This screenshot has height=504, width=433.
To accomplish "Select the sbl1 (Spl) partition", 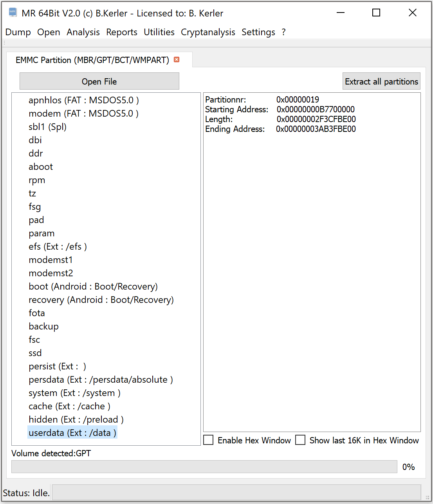I will 47,127.
